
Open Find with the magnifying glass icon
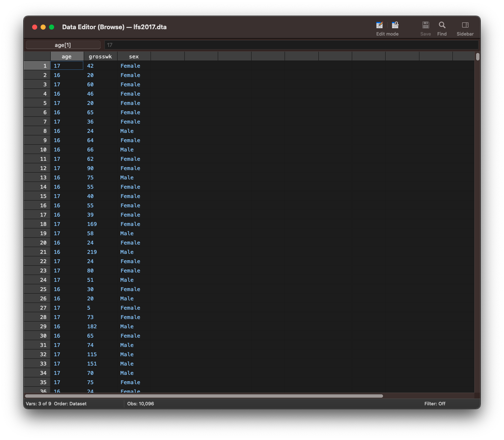coord(442,25)
